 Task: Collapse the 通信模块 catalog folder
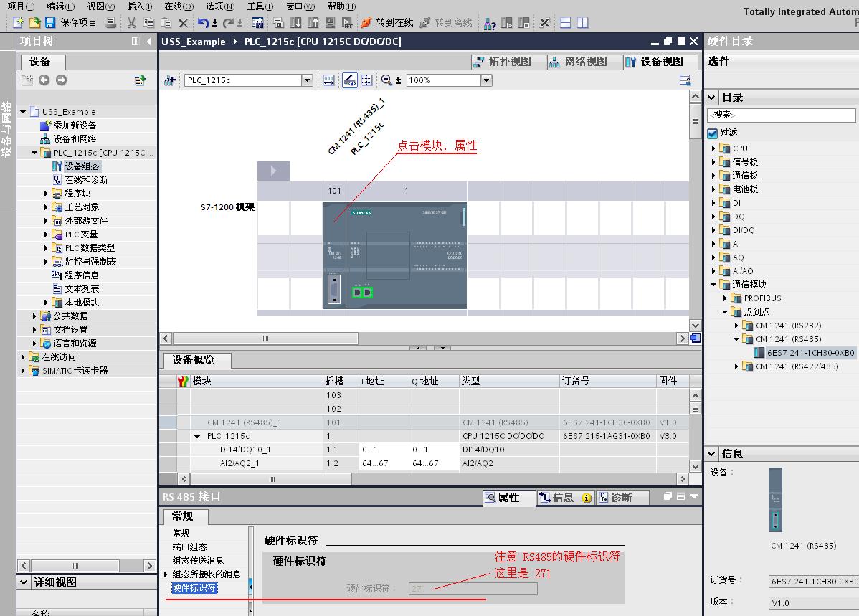pyautogui.click(x=713, y=285)
